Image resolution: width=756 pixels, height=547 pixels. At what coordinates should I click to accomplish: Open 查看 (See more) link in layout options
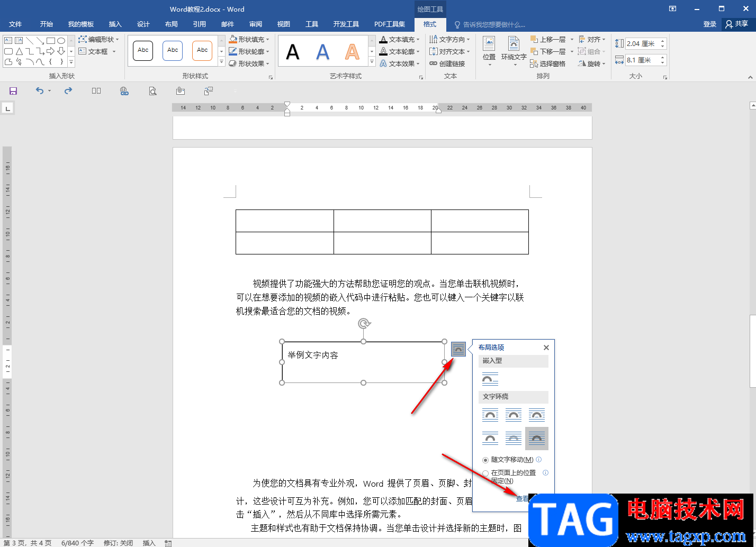(x=523, y=498)
